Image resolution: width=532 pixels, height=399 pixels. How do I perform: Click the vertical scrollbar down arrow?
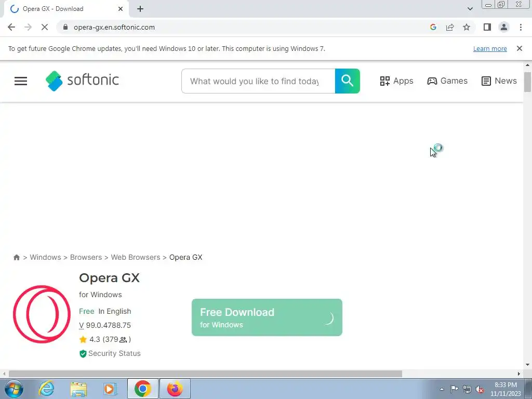(527, 365)
